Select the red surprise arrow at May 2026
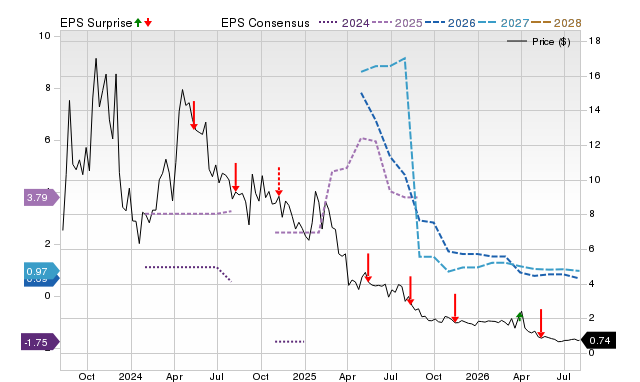This screenshot has width=640, height=382. (541, 323)
